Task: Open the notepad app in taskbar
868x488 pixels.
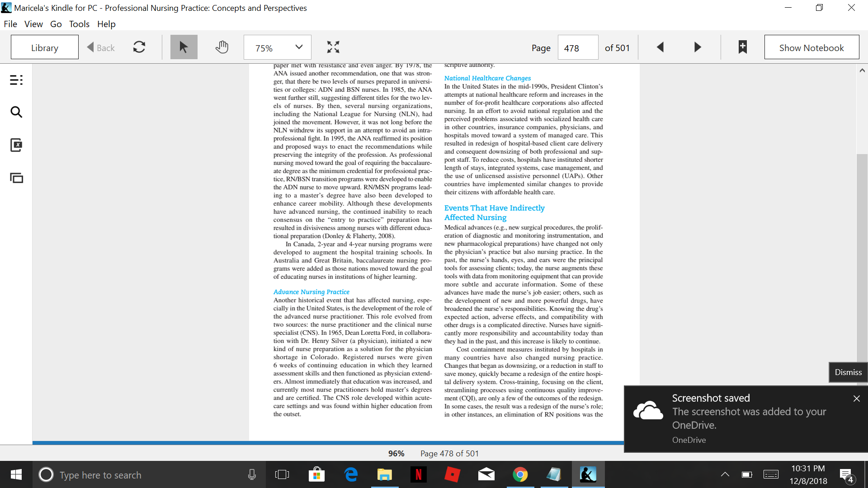Action: pos(554,474)
